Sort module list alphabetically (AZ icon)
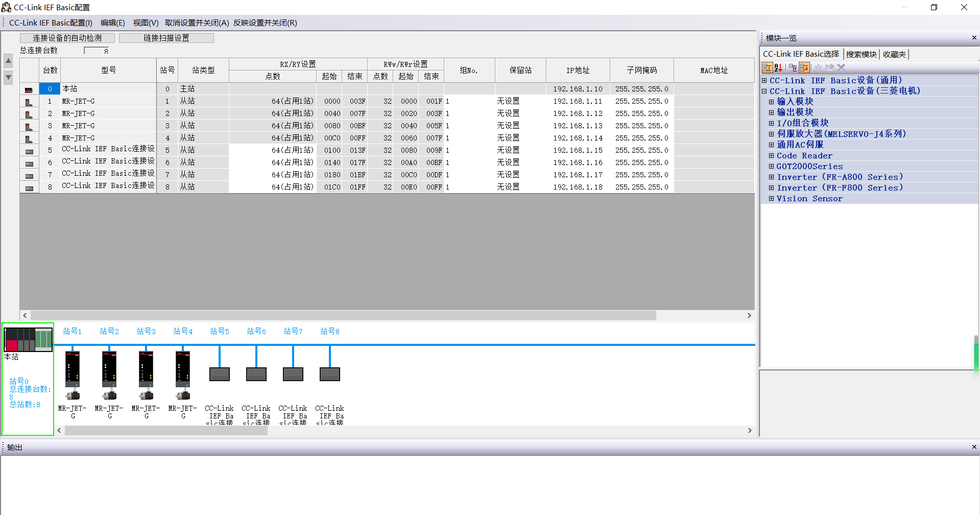 pyautogui.click(x=778, y=67)
